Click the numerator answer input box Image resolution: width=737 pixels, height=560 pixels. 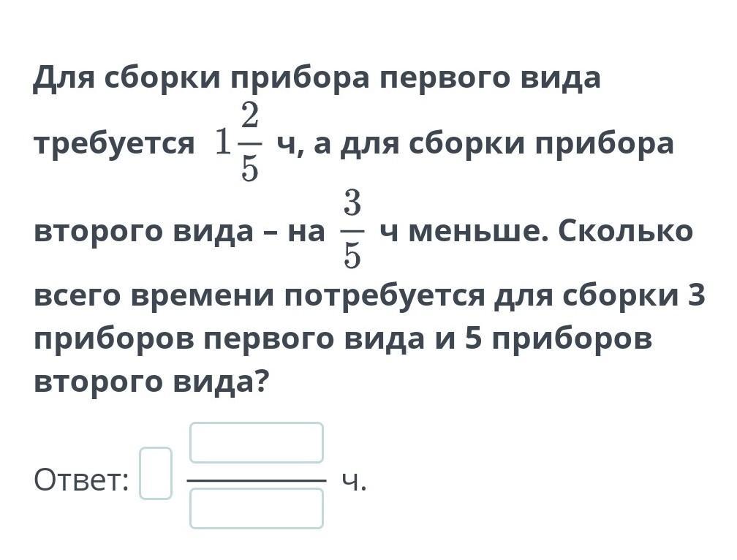tap(256, 443)
